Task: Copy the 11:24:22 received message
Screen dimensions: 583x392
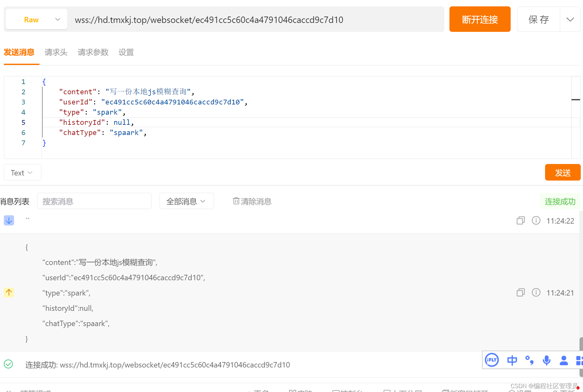Action: [521, 220]
